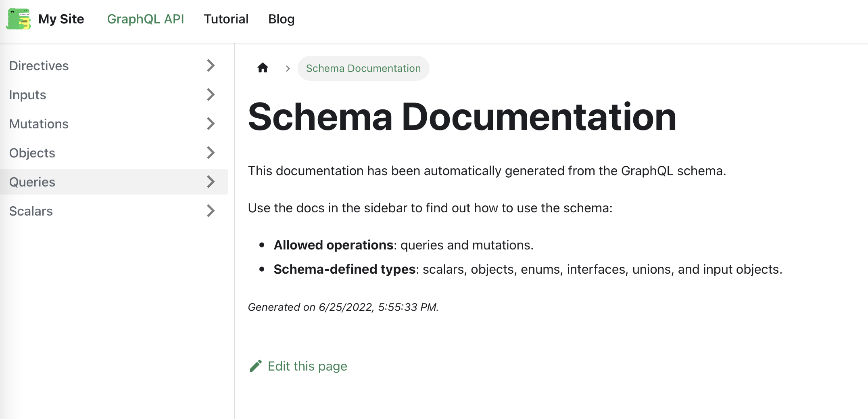Select Scalars in the sidebar
Image resolution: width=868 pixels, height=419 pixels.
(31, 211)
